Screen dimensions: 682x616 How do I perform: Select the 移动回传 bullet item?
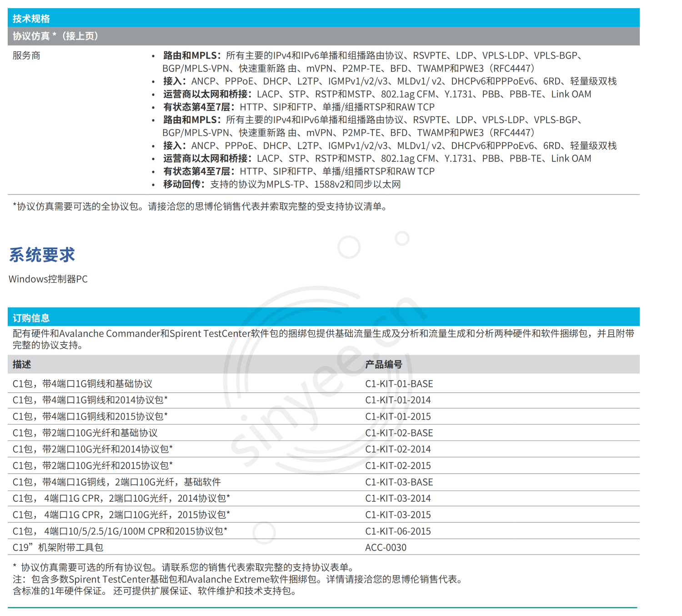[x=282, y=185]
